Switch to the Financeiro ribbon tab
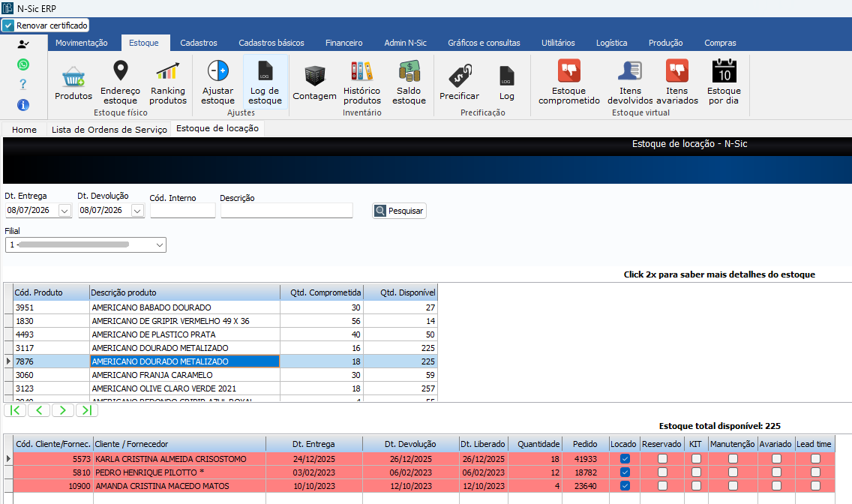 tap(344, 43)
